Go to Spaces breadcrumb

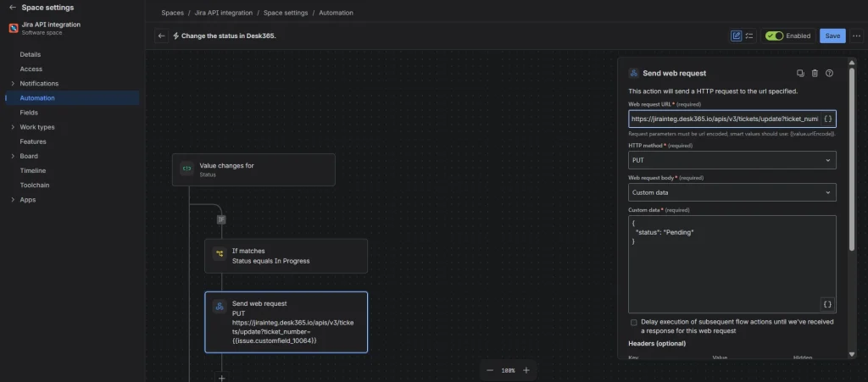coord(172,13)
